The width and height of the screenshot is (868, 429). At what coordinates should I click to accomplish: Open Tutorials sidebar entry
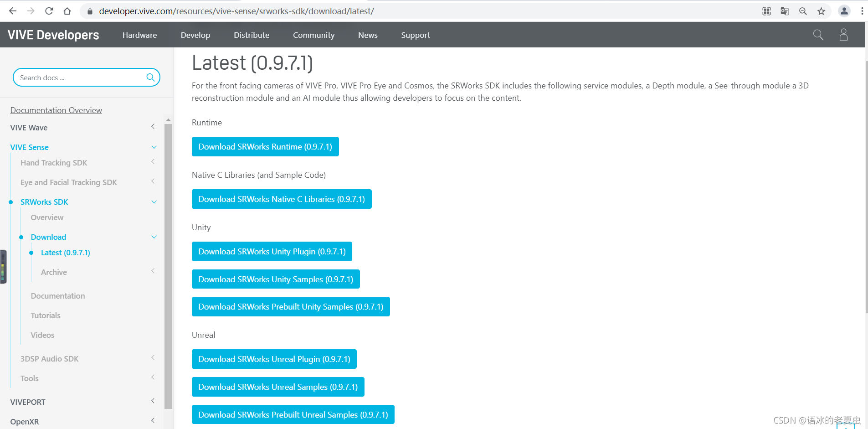point(46,315)
